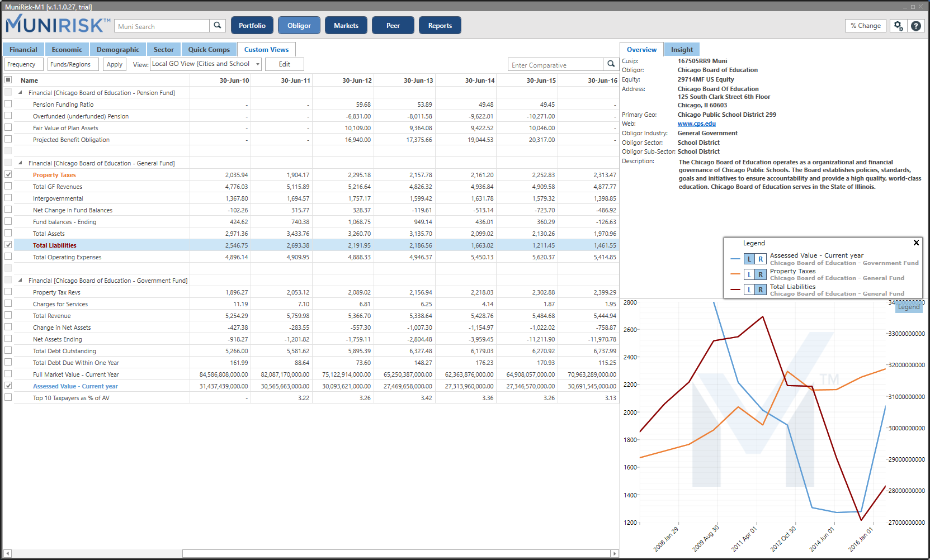Click the Edit view button
Screen dimensions: 930x560
click(285, 64)
